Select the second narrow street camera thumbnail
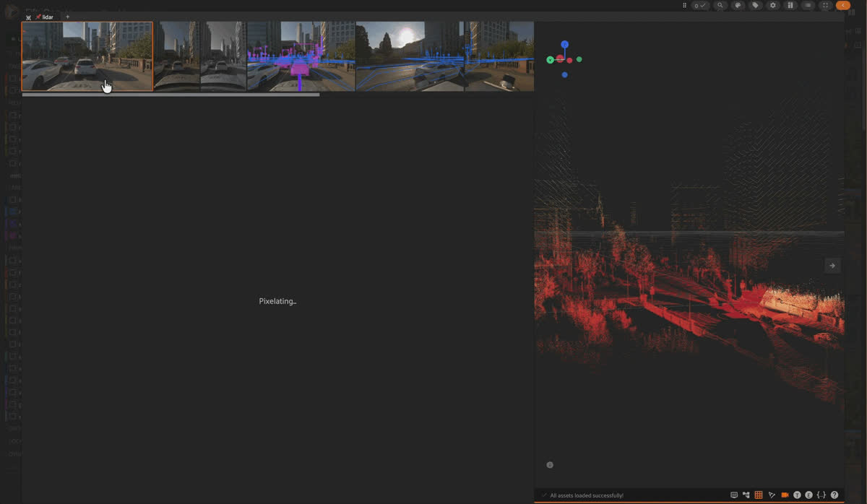Viewport: 867px width, 504px height. point(223,56)
